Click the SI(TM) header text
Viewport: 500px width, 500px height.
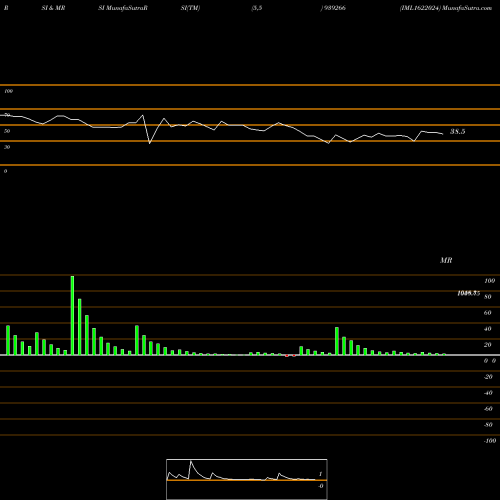[x=190, y=8]
